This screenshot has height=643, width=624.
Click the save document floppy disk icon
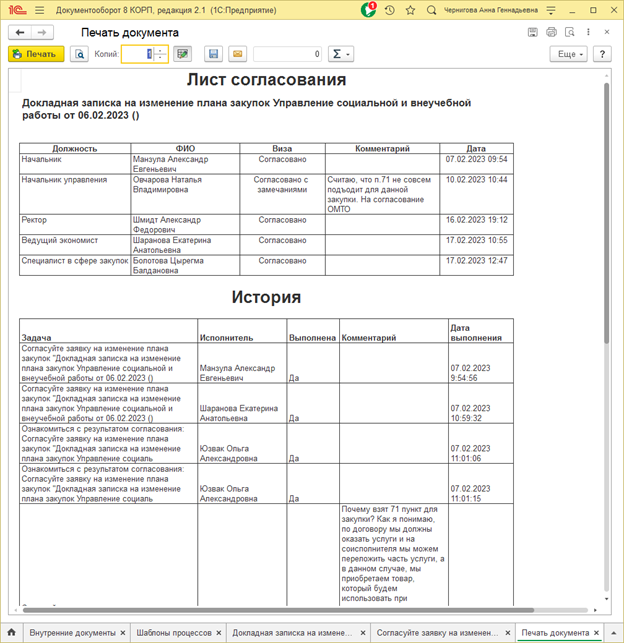(213, 54)
